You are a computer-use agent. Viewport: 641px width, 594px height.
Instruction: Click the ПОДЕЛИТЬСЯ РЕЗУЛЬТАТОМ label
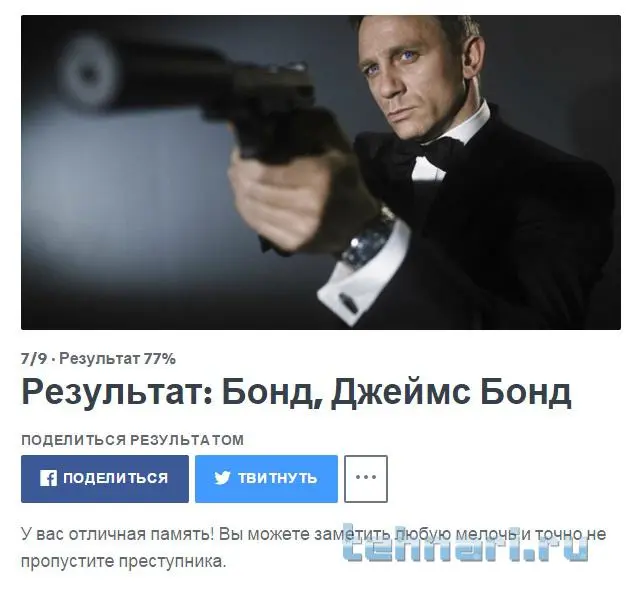(132, 440)
